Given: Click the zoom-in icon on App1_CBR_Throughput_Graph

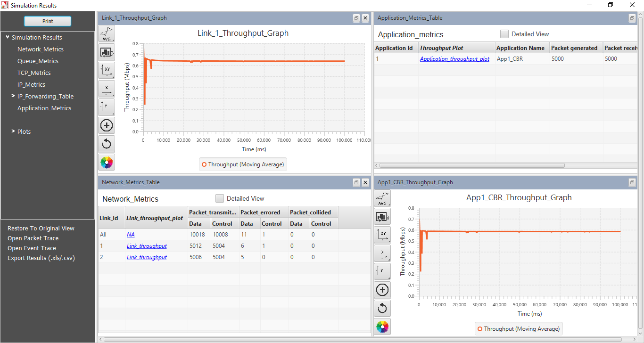Looking at the screenshot, I should [x=382, y=289].
